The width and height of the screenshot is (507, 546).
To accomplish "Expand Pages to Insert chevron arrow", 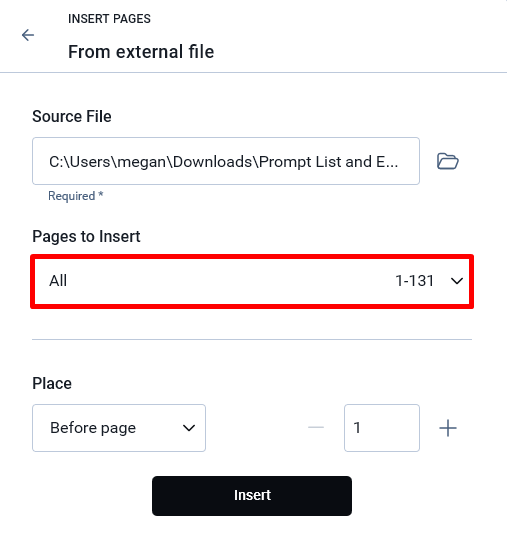I will (457, 281).
